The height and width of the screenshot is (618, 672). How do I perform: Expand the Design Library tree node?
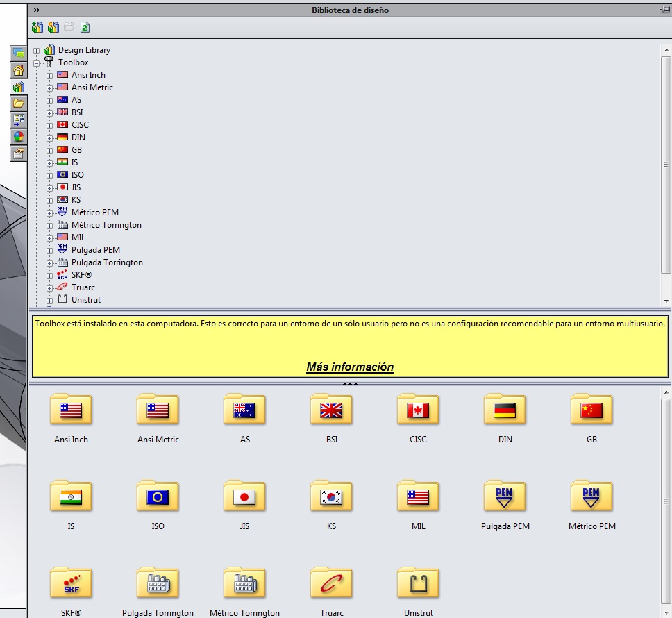[x=36, y=51]
